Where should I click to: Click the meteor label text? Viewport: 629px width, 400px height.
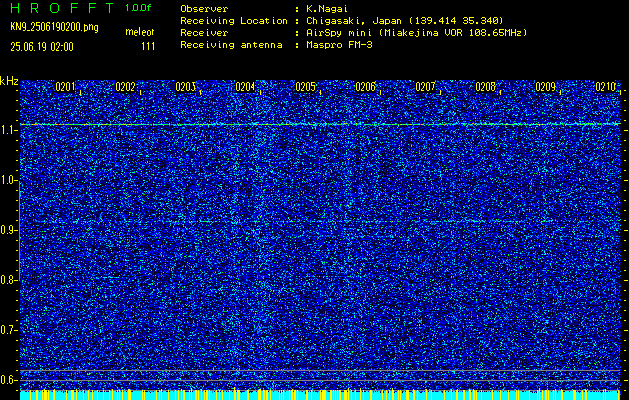140,32
